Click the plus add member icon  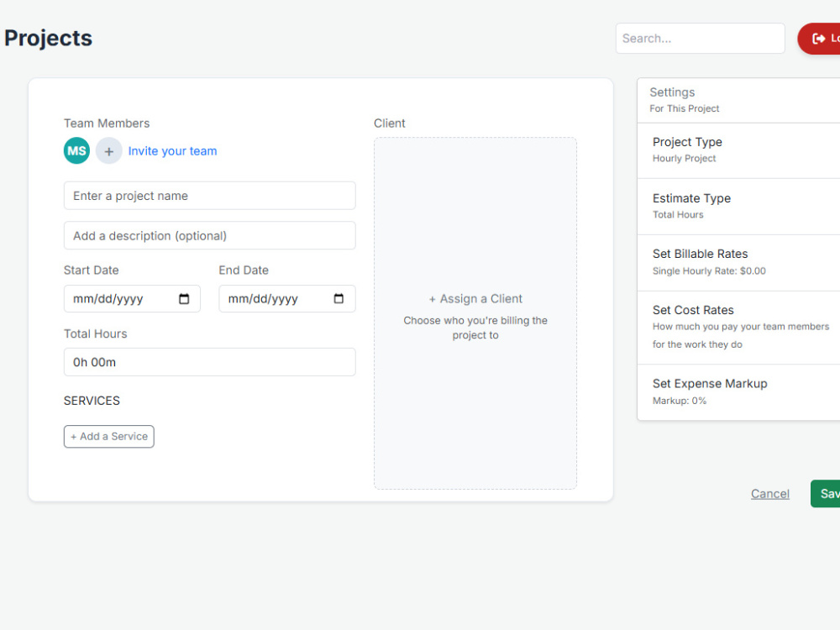108,151
